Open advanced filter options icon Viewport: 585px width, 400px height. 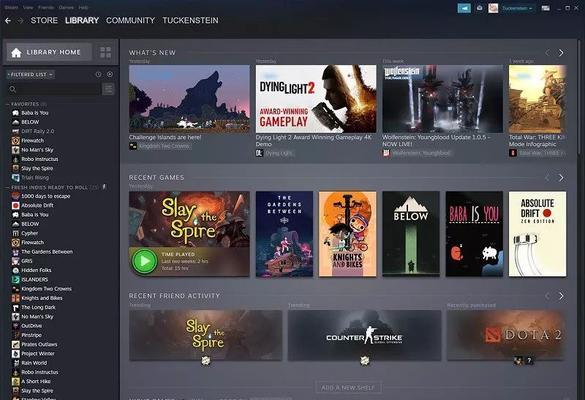coord(108,89)
